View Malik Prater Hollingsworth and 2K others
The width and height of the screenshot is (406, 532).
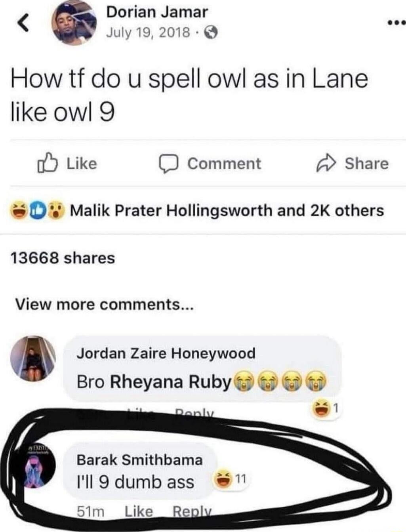[x=227, y=210]
